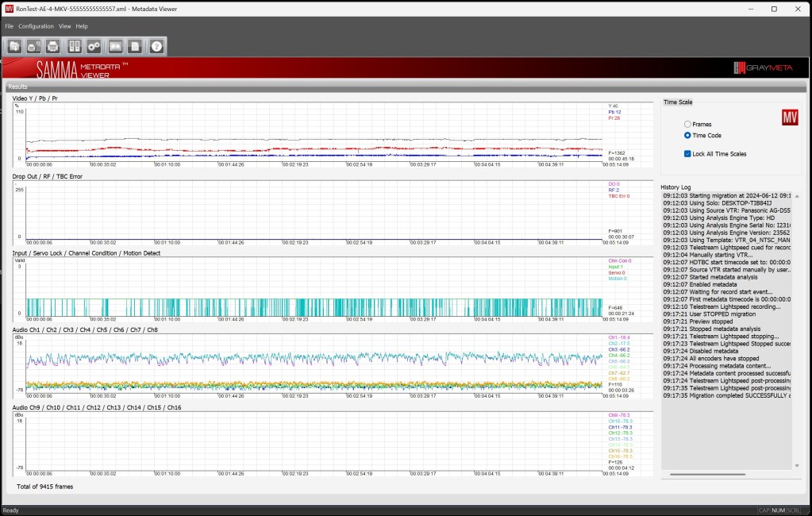Open the File menu
The height and width of the screenshot is (516, 812).
pyautogui.click(x=10, y=26)
